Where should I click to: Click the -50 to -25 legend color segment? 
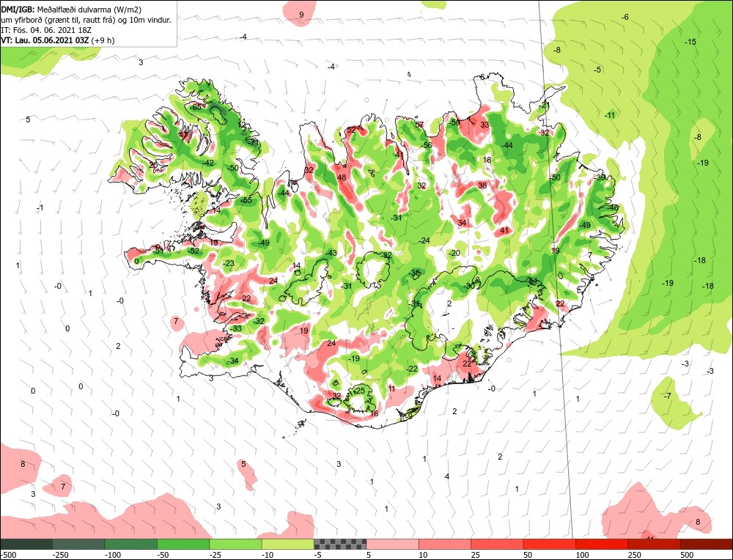183,544
